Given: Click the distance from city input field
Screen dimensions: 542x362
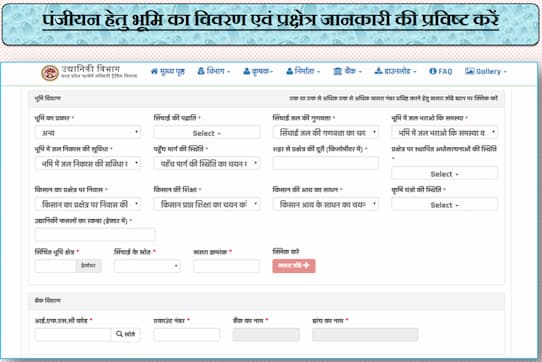Looking at the screenshot, I should [326, 163].
